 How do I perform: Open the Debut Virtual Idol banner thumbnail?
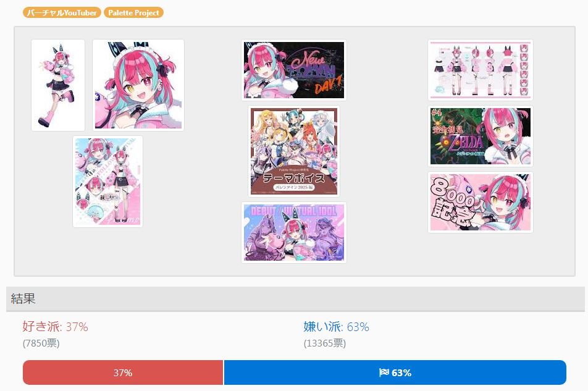pos(293,232)
